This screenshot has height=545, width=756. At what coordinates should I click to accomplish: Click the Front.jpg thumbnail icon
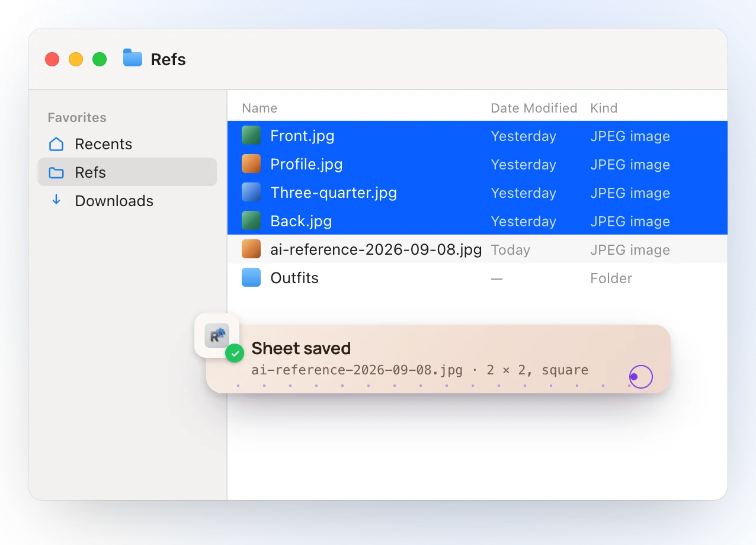[251, 136]
